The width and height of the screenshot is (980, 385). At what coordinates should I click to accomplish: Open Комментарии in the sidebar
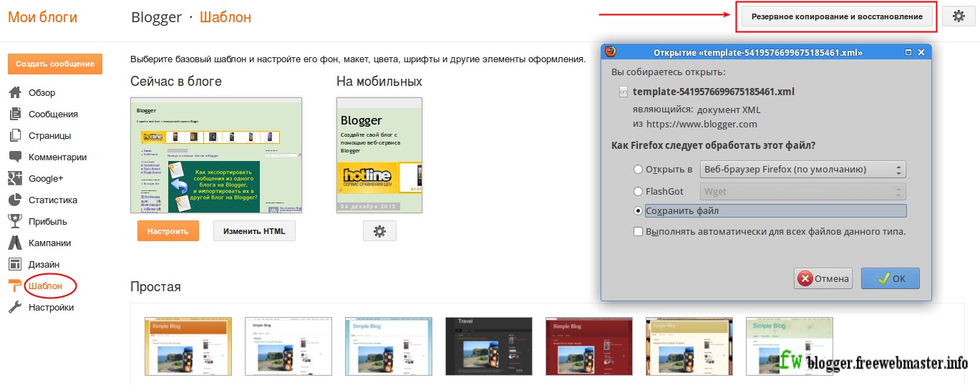pos(57,157)
